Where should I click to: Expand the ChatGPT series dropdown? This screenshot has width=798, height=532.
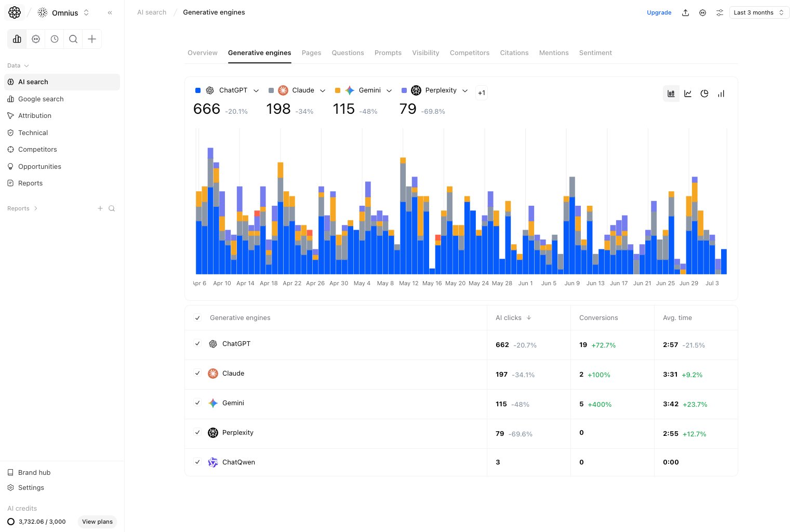256,90
